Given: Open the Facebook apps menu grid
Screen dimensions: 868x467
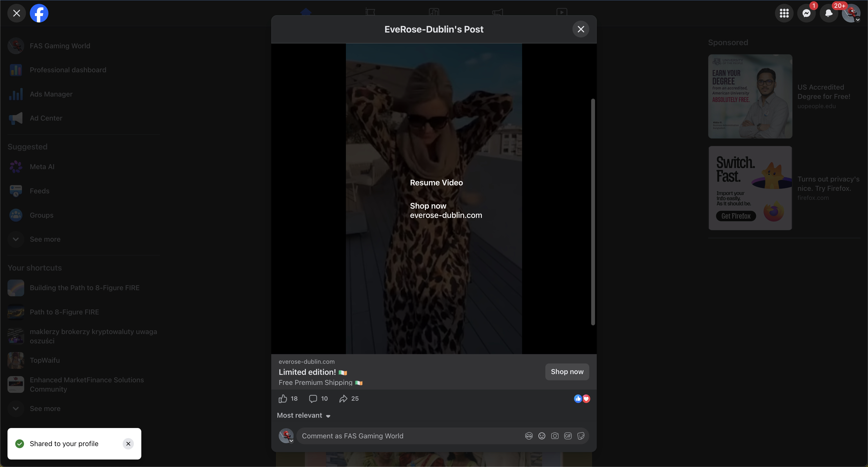Looking at the screenshot, I should [x=784, y=13].
